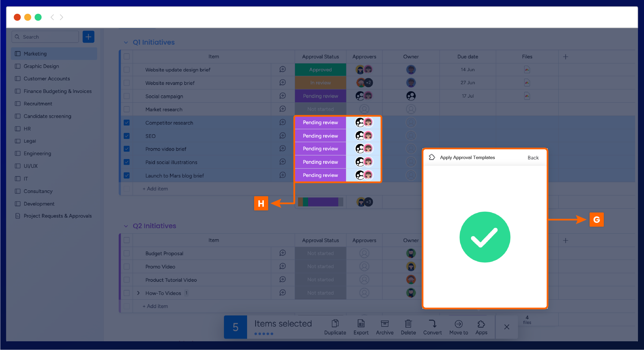Click the Convert arrow icon
The width and height of the screenshot is (644, 350).
click(x=432, y=324)
